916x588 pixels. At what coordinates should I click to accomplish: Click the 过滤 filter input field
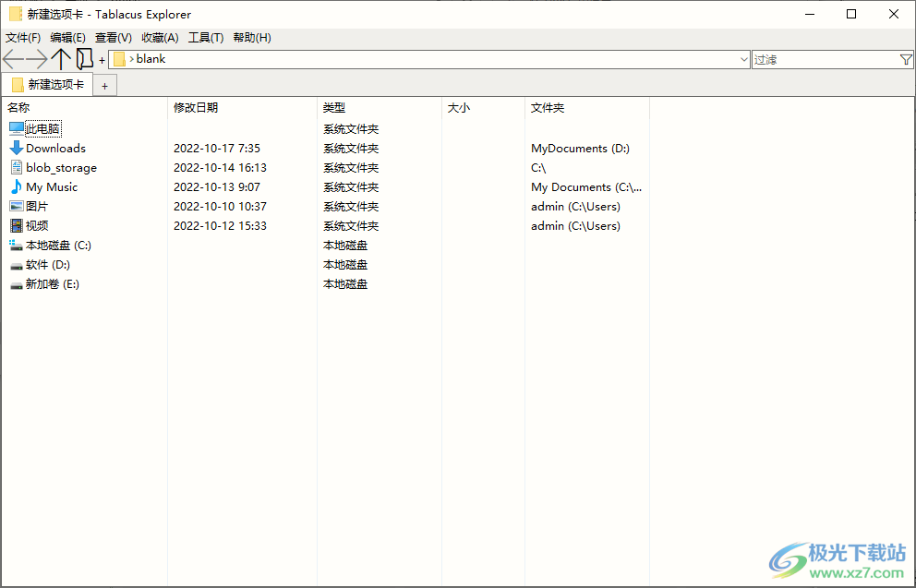(x=826, y=60)
